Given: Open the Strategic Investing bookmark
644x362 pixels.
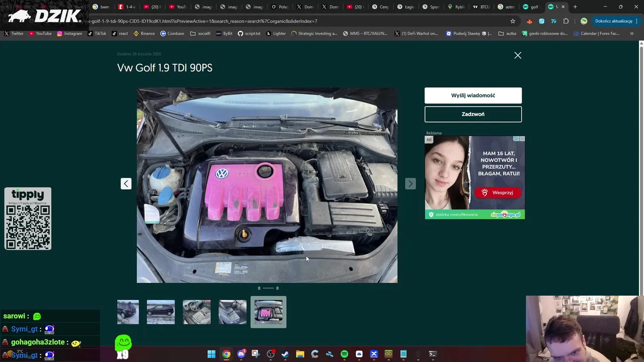Looking at the screenshot, I should [314, 34].
